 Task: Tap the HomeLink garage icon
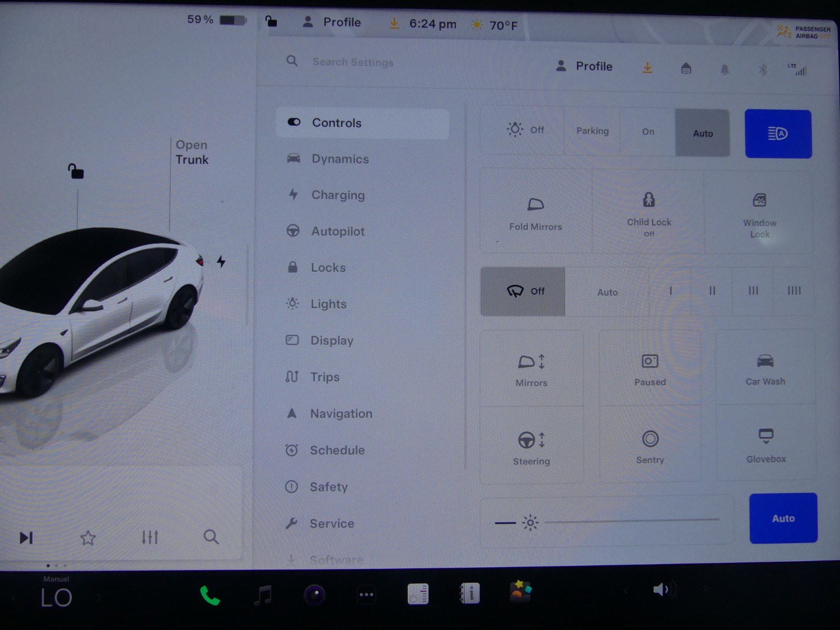tap(686, 69)
